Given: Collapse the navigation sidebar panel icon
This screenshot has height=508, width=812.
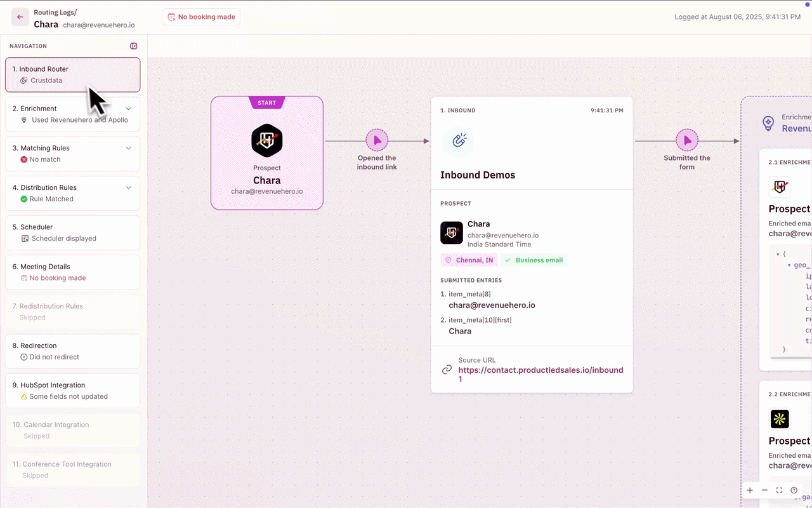Looking at the screenshot, I should [x=134, y=46].
